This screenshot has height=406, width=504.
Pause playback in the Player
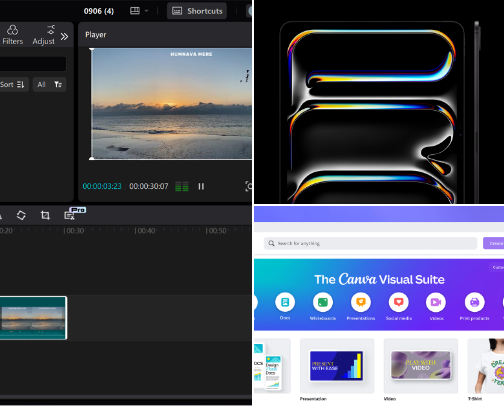point(201,186)
